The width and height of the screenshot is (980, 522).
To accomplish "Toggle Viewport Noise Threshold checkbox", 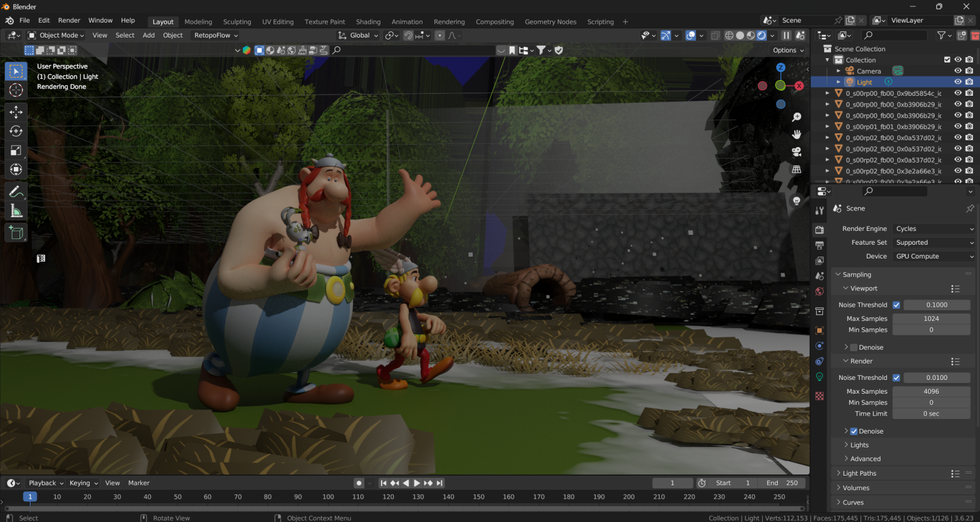I will coord(896,305).
